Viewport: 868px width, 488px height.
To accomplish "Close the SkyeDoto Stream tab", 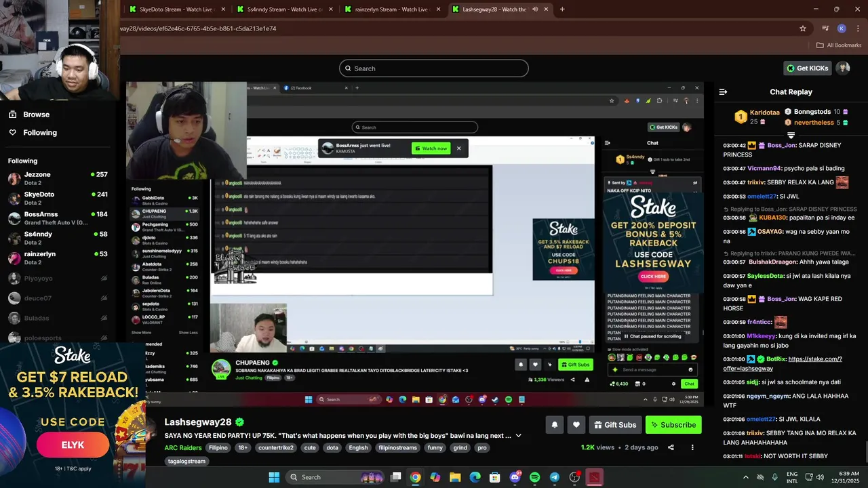I will pos(223,9).
